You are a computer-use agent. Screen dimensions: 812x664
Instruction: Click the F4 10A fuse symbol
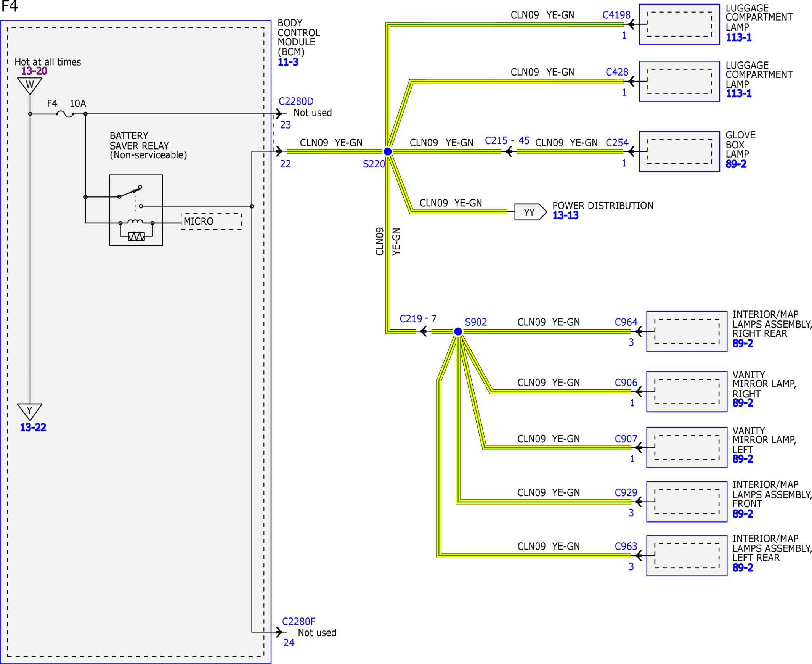click(65, 114)
